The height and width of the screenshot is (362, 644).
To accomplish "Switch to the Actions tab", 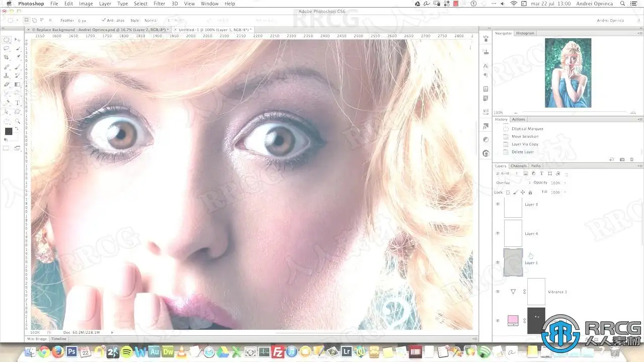I will point(518,120).
